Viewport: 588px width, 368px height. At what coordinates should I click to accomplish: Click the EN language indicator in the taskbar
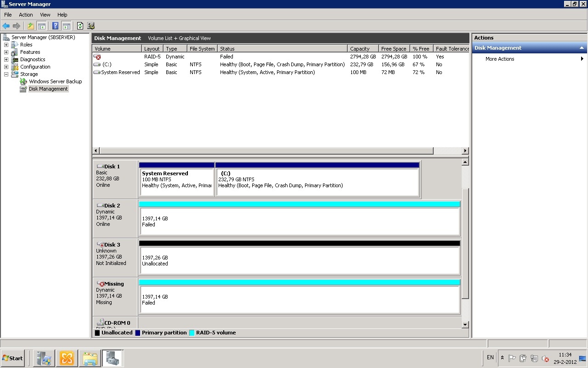pyautogui.click(x=490, y=358)
